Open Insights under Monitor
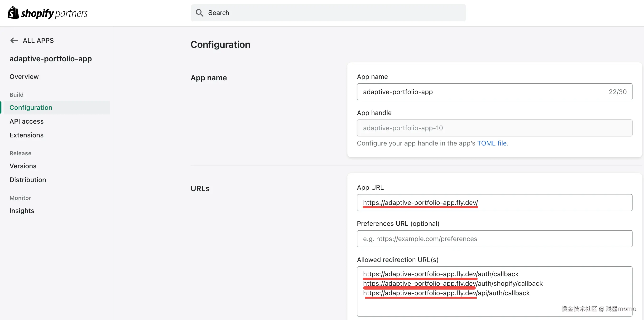This screenshot has height=320, width=644. pos(22,211)
